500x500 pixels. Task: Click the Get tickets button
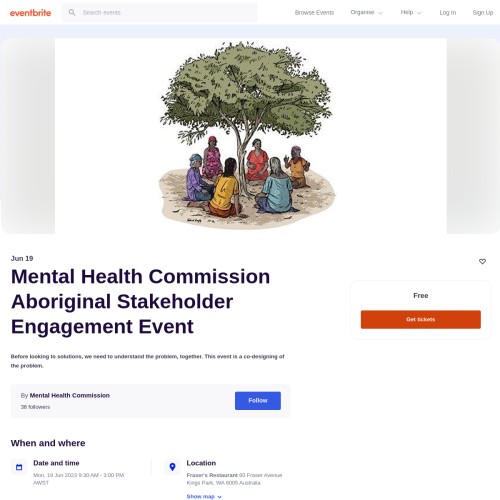point(420,319)
